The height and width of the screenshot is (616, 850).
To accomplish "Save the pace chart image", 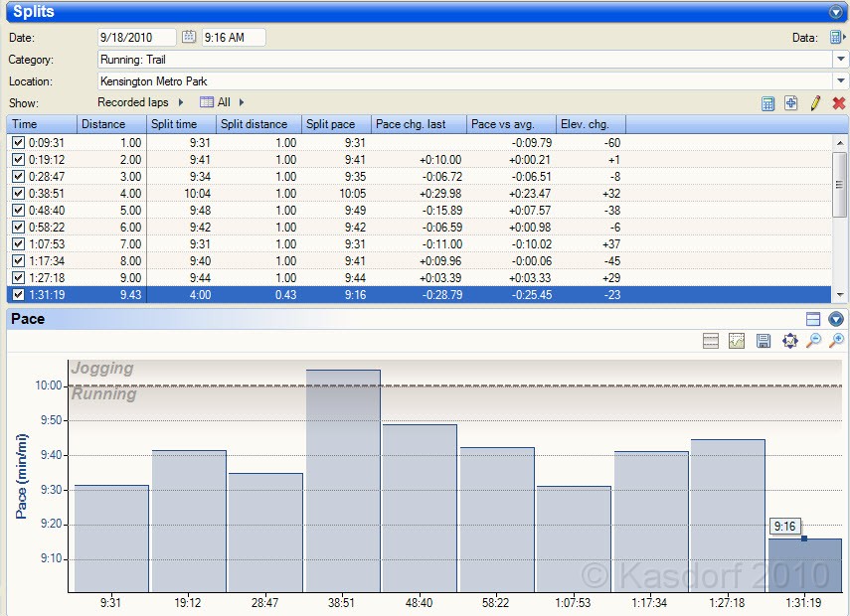I will (x=764, y=341).
